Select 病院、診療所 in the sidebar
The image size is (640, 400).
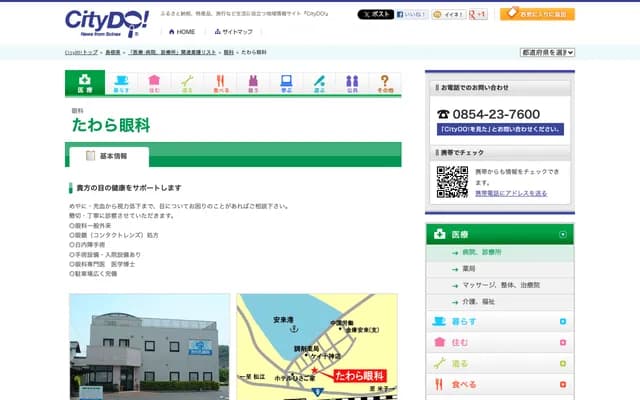point(500,253)
